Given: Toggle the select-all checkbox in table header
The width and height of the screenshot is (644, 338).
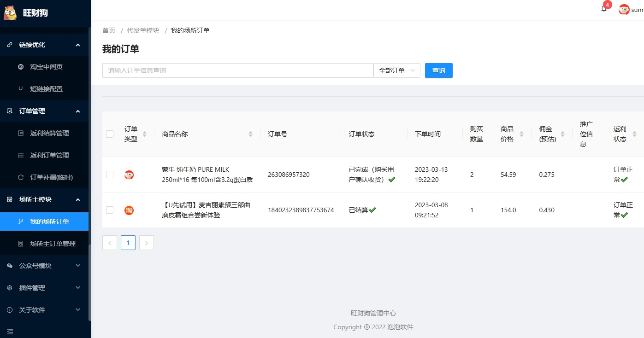Looking at the screenshot, I should pos(110,134).
